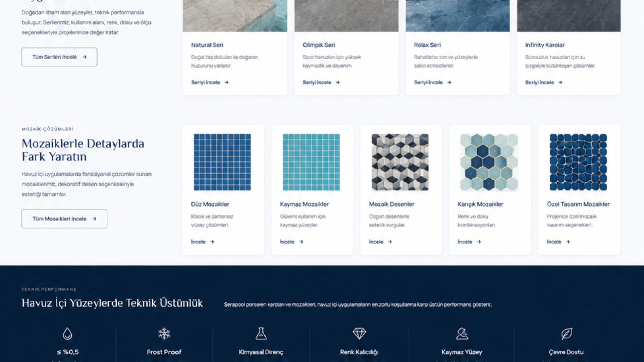Select the Karışık Mozaikler hexagon tile image
Image resolution: width=644 pixels, height=362 pixels.
tap(489, 162)
